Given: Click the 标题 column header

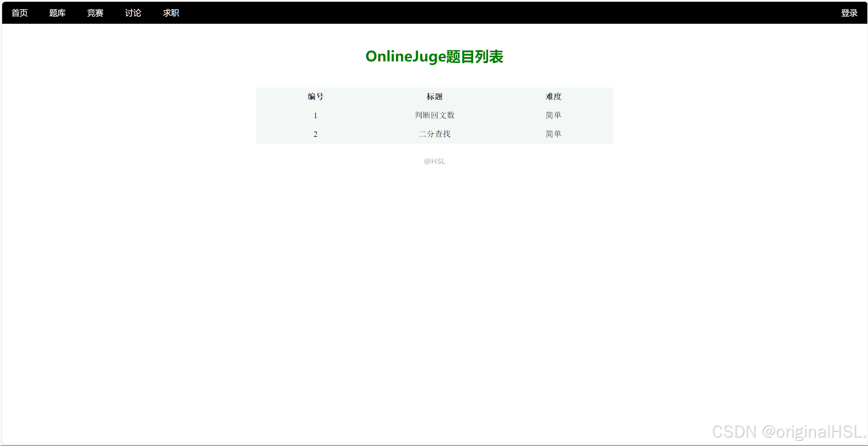Looking at the screenshot, I should pyautogui.click(x=434, y=97).
